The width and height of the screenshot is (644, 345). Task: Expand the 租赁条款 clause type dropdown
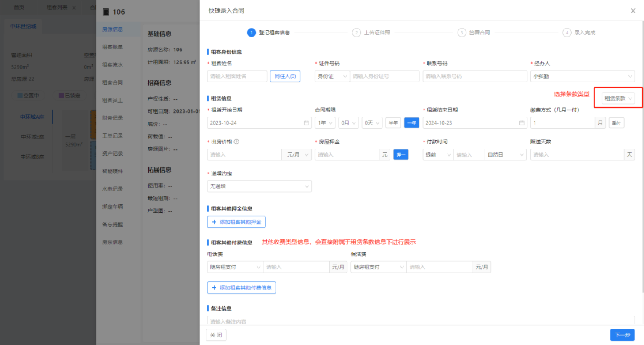[x=618, y=98]
